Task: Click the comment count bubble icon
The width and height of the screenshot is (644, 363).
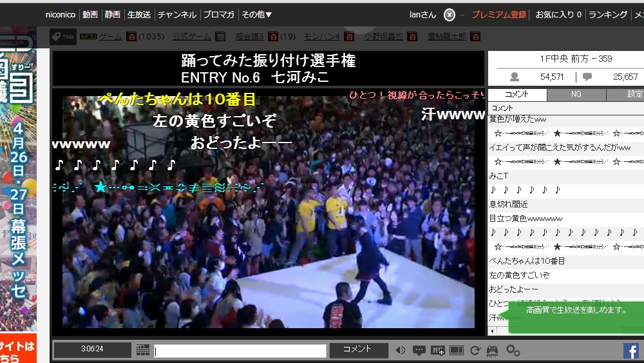Action: [587, 77]
